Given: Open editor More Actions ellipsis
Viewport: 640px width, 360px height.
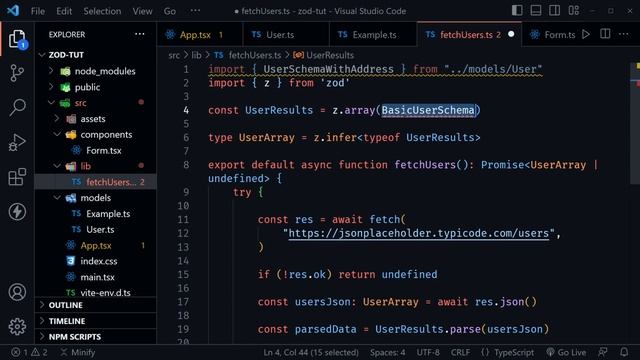Looking at the screenshot, I should (x=623, y=34).
